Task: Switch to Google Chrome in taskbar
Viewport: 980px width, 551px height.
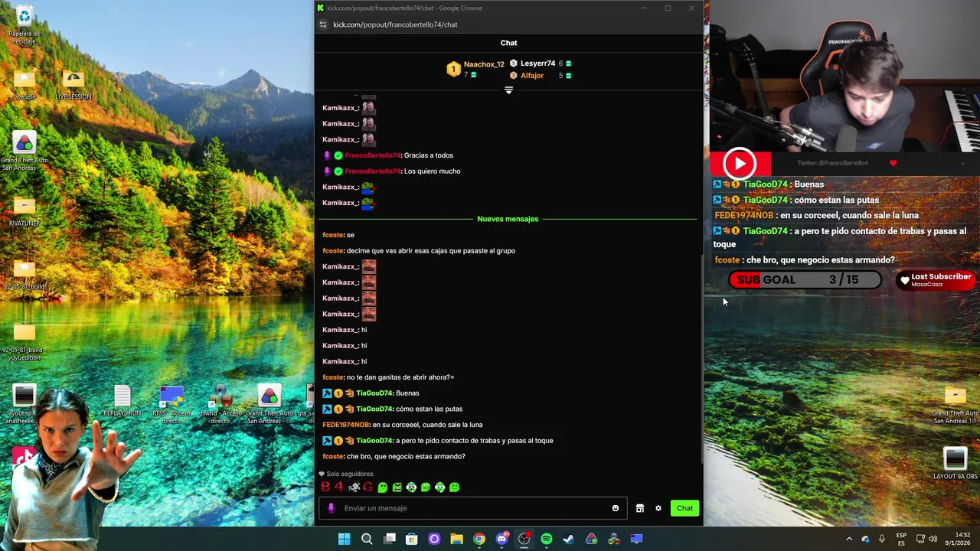Action: [479, 539]
